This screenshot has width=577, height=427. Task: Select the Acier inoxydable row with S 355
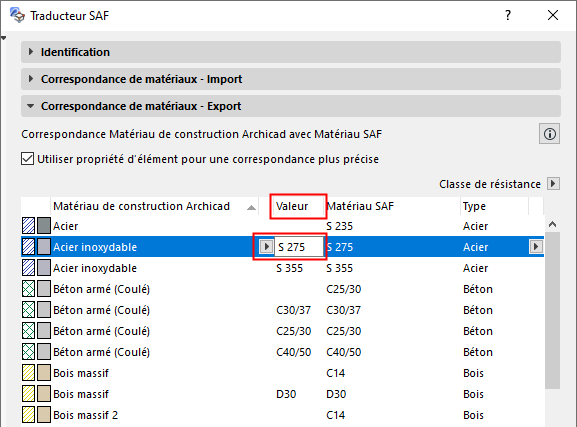pos(282,268)
